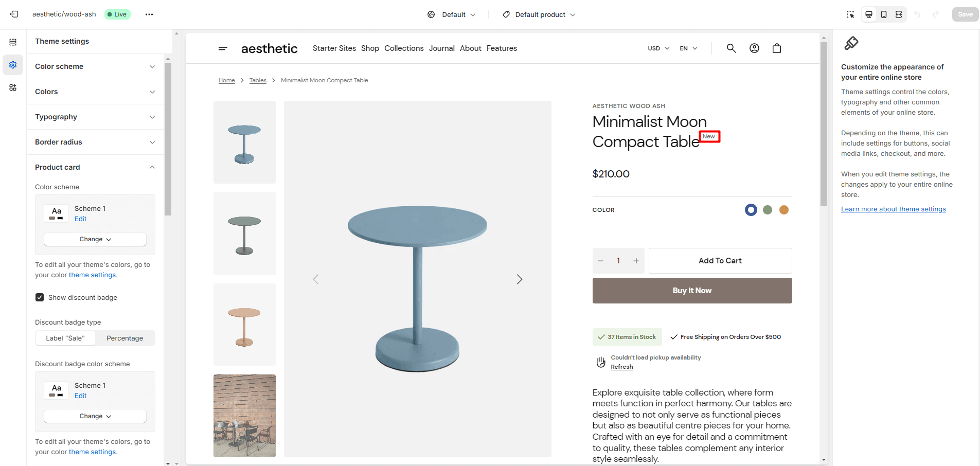
Task: Click the exit editor icon
Action: 14,14
